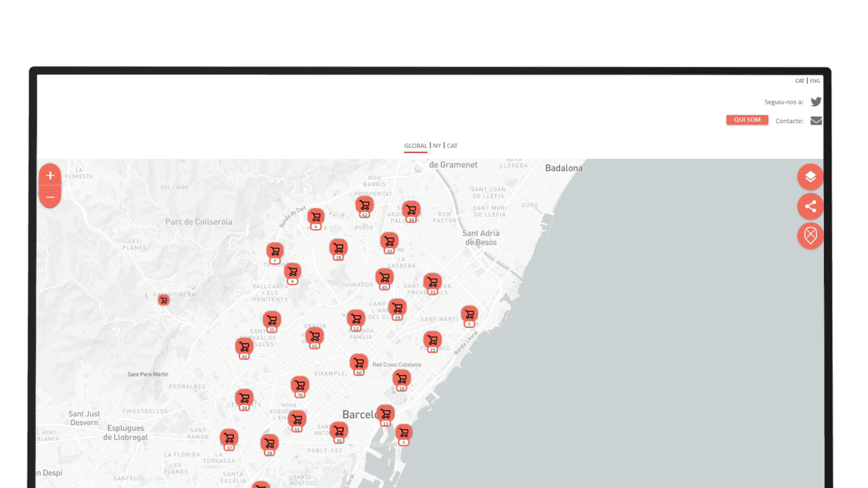
Task: Toggle the layers overlay button
Action: tap(810, 176)
